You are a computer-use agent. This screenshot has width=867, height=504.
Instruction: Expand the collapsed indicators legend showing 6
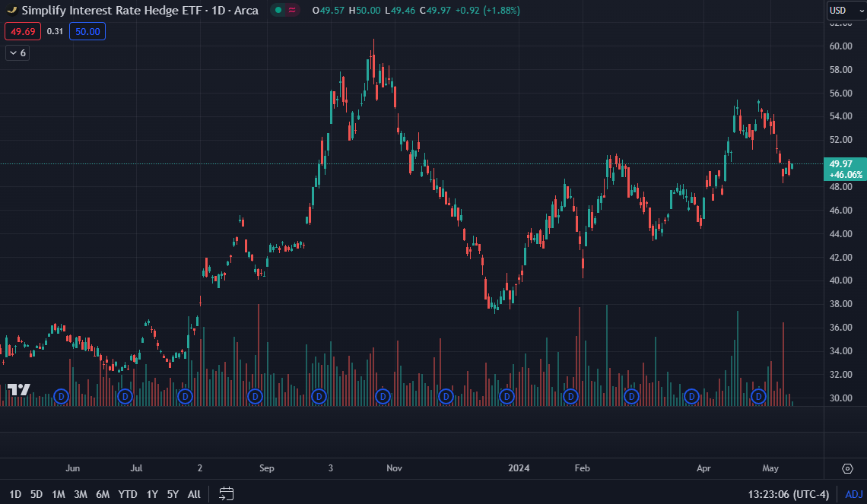click(x=17, y=53)
